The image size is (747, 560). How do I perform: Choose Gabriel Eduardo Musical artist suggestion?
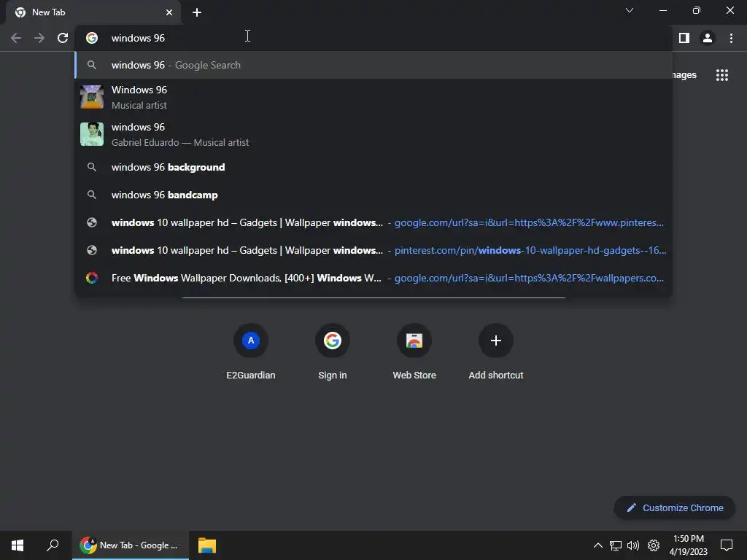(x=373, y=134)
